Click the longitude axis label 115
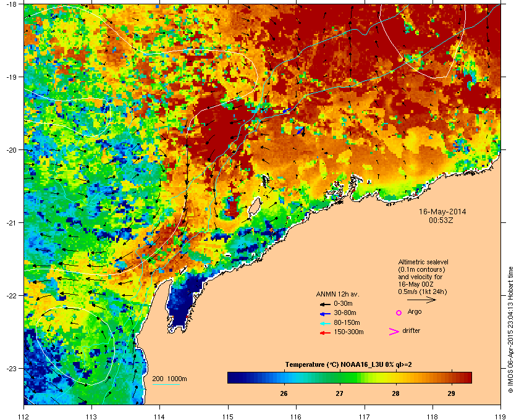 coord(228,416)
